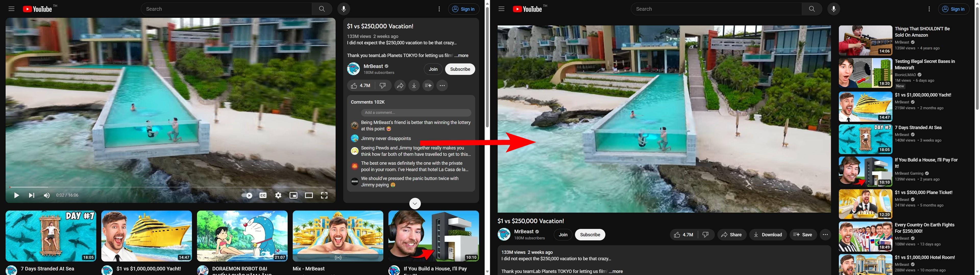Image resolution: width=980 pixels, height=275 pixels.
Task: Toggle closed captions CC button
Action: 263,196
